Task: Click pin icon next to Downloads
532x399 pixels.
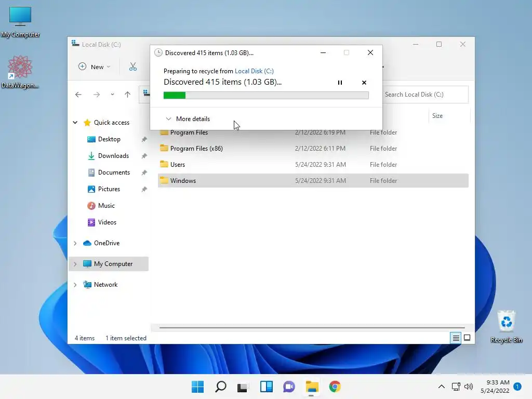Action: (x=144, y=156)
